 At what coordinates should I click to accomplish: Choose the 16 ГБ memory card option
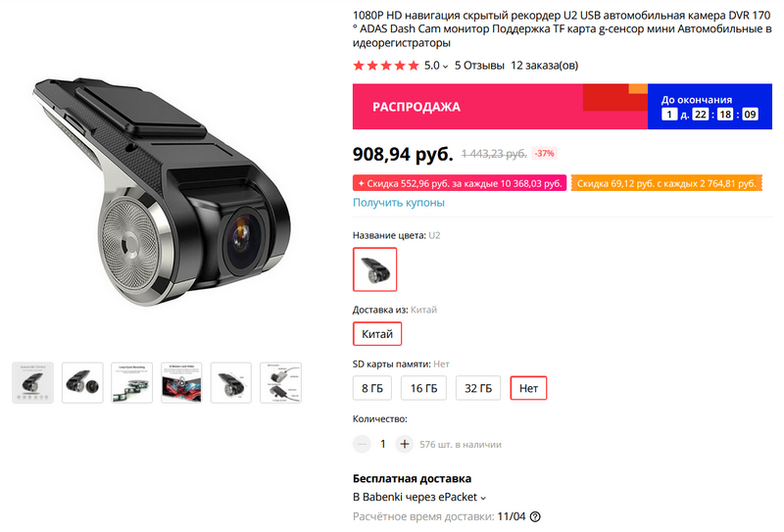pos(423,388)
